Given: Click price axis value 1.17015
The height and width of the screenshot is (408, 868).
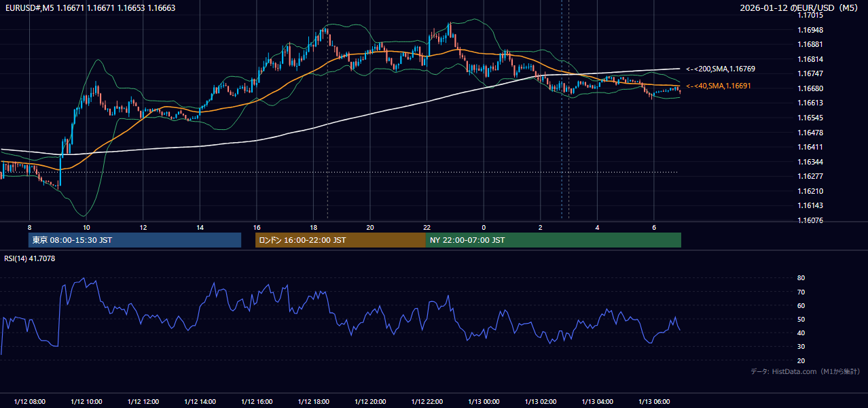Looking at the screenshot, I should coord(810,15).
